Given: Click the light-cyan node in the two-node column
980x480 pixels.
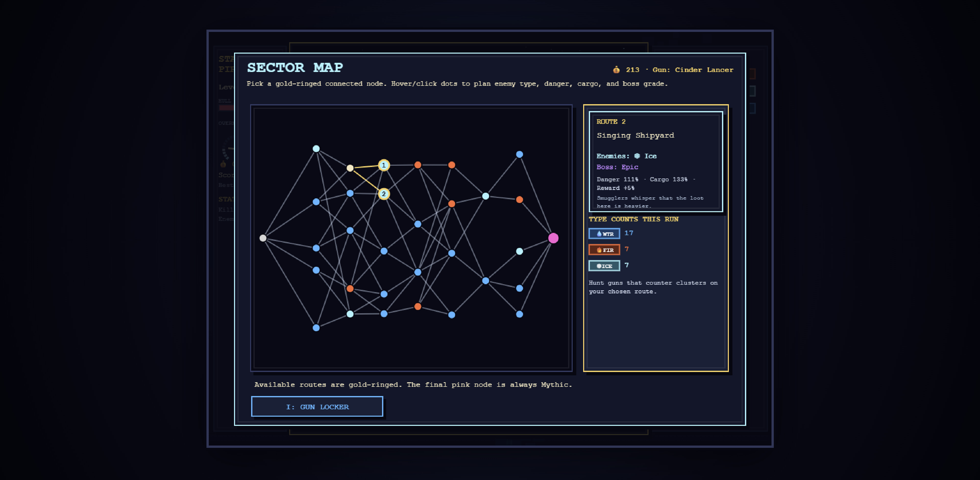Looking at the screenshot, I should click(x=485, y=196).
